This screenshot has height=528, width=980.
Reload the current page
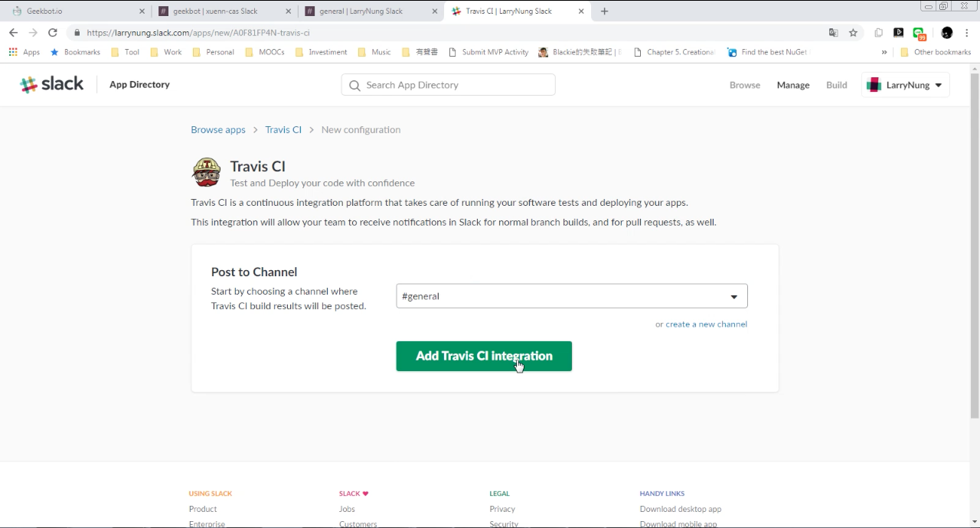coord(53,33)
